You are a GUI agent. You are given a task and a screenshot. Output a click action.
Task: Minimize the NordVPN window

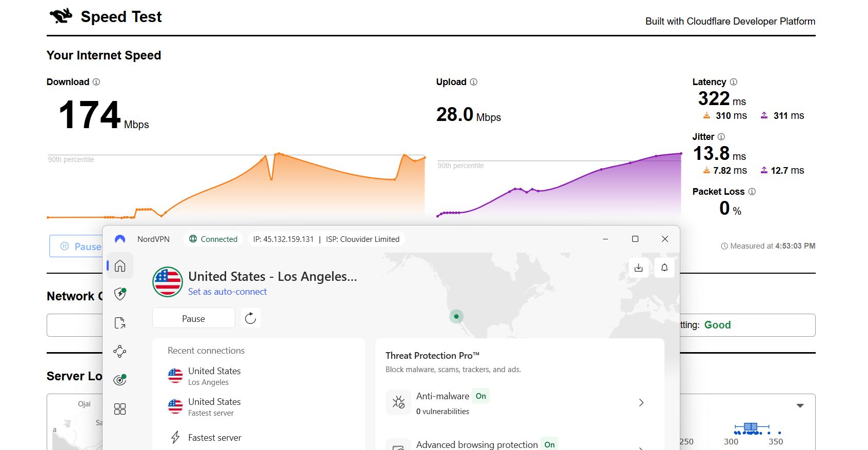(605, 239)
